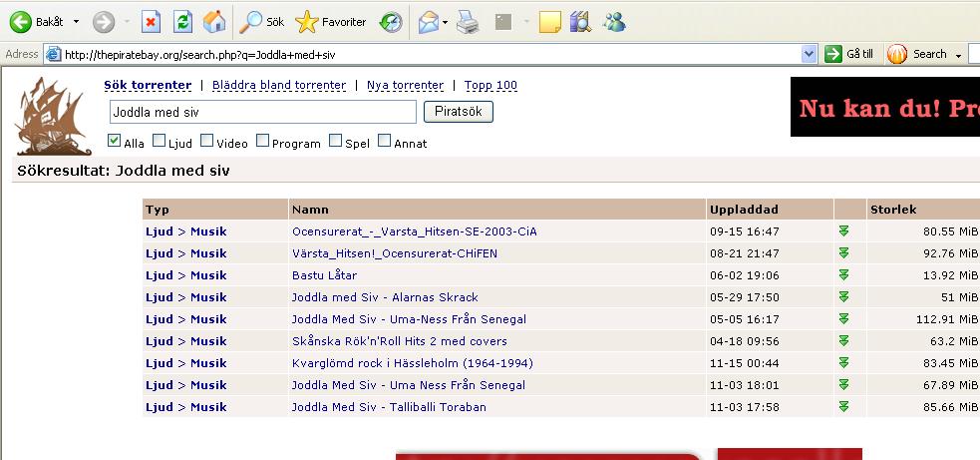Open Bläddra bland torrenter
This screenshot has height=460, width=980.
point(279,85)
